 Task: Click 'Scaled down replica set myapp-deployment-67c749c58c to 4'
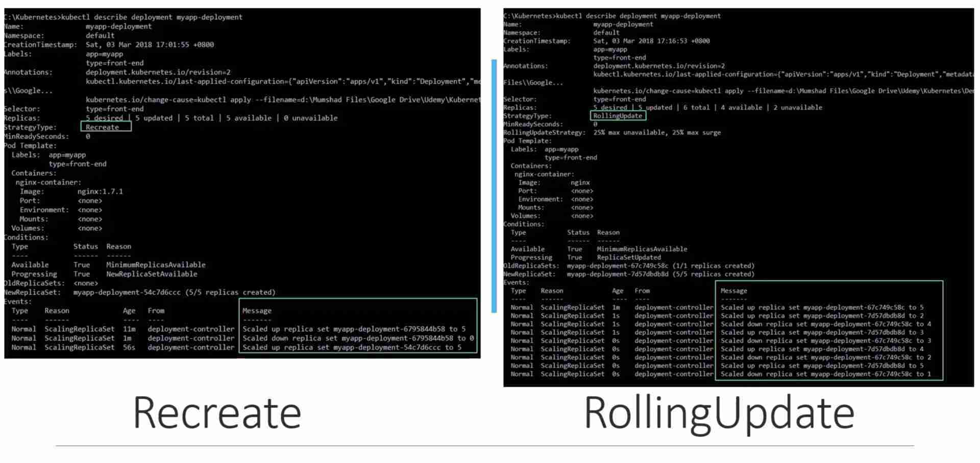826,324
